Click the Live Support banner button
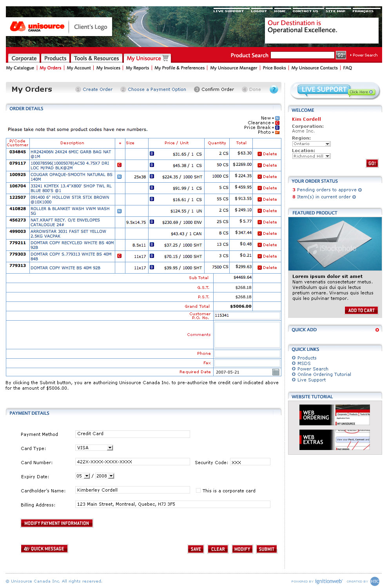This screenshot has width=388, height=588. pyautogui.click(x=335, y=91)
